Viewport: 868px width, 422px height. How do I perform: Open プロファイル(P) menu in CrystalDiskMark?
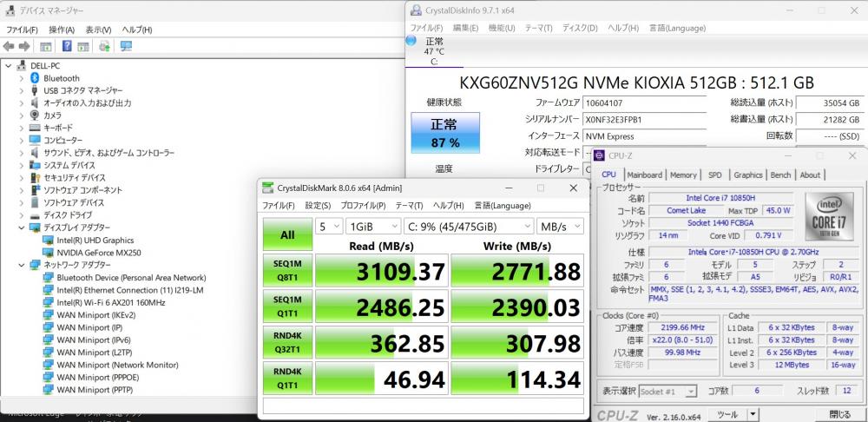363,206
